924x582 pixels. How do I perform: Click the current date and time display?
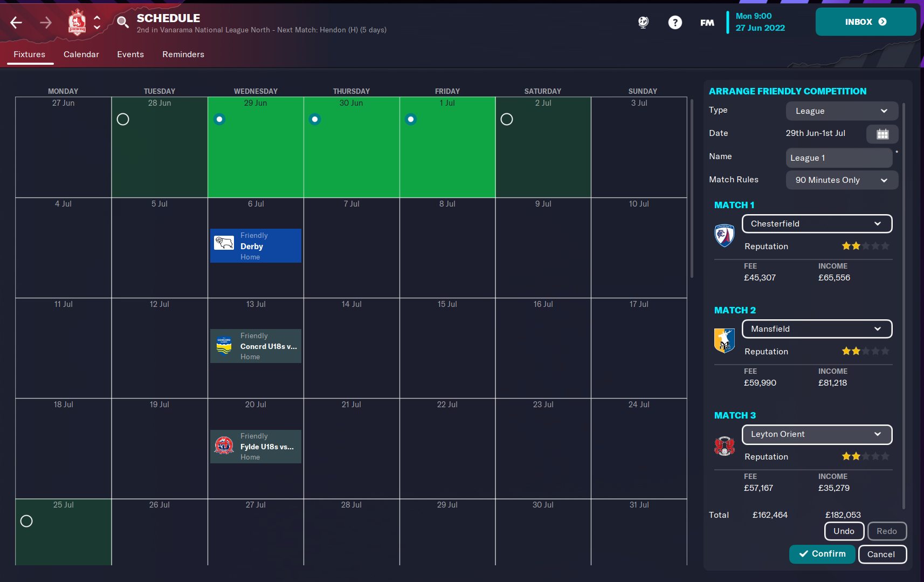click(760, 22)
